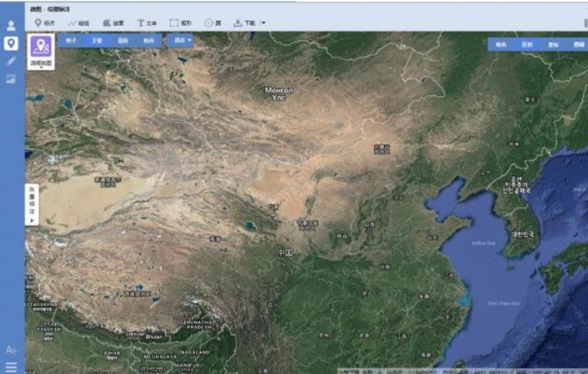
Task: Select the location pin icon in left sidebar
Action: (11, 43)
